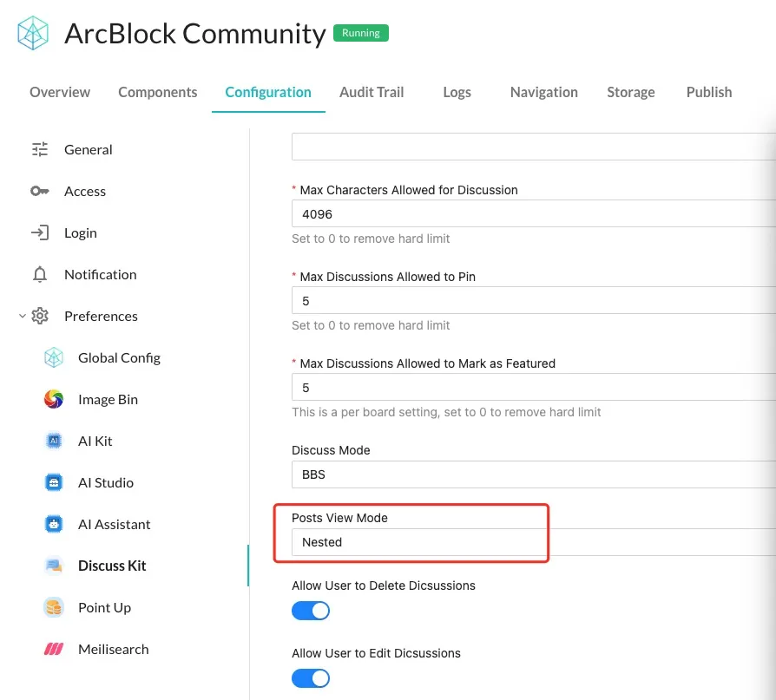The height and width of the screenshot is (700, 776).
Task: Go to the Navigation tab
Action: coord(544,92)
